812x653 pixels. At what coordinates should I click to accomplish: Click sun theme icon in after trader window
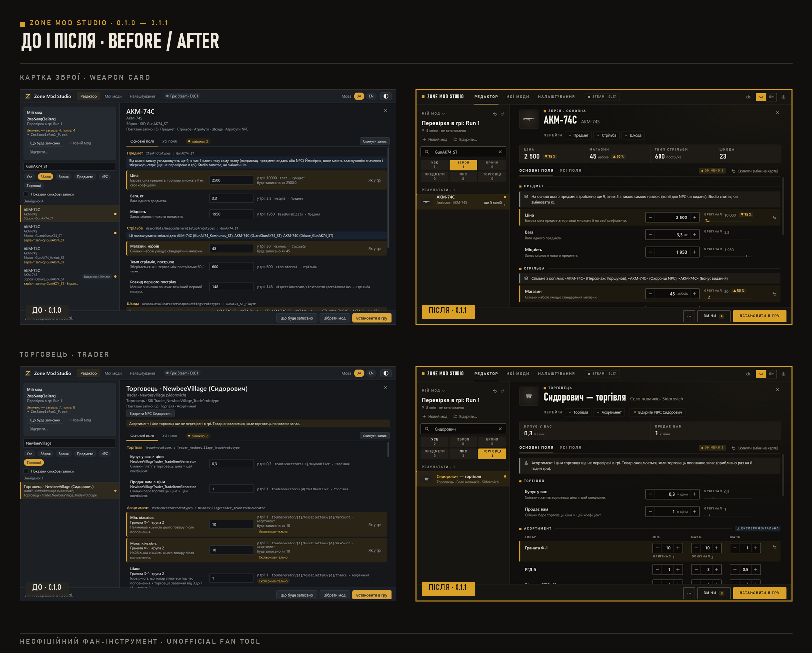(783, 374)
